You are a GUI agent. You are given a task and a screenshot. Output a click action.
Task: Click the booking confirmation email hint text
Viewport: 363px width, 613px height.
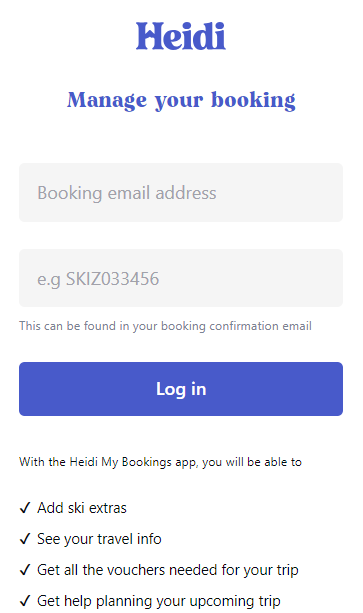(x=165, y=326)
